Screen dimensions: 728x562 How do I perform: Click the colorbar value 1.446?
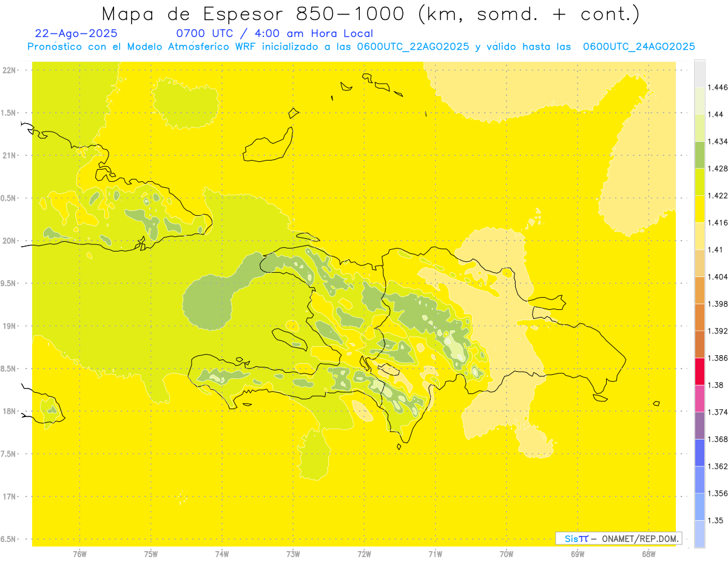pyautogui.click(x=718, y=87)
